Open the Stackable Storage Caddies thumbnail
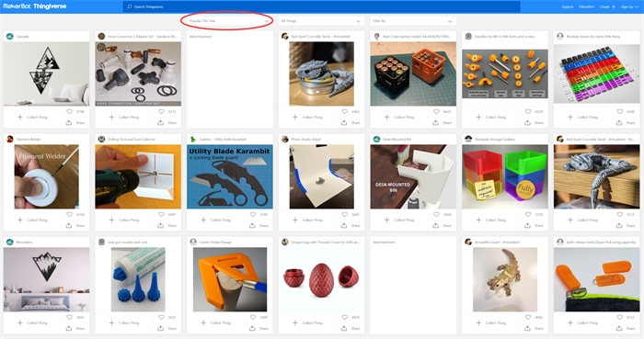 coord(505,176)
